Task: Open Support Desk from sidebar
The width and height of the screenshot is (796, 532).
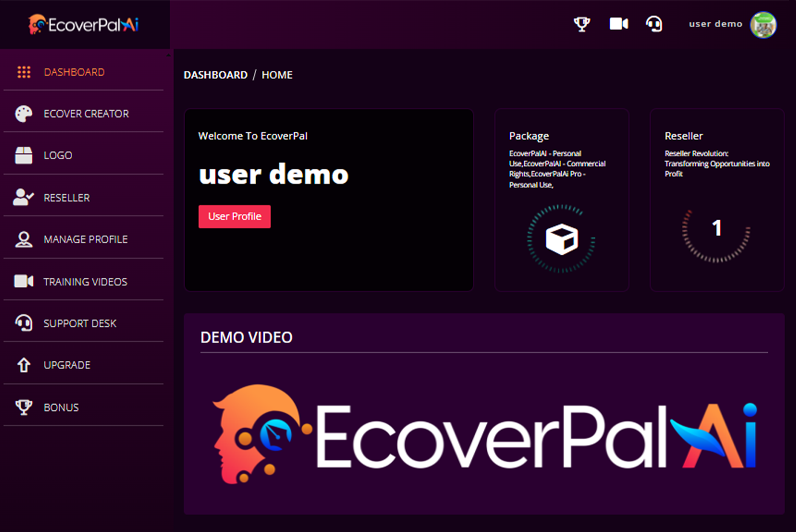Action: [80, 323]
